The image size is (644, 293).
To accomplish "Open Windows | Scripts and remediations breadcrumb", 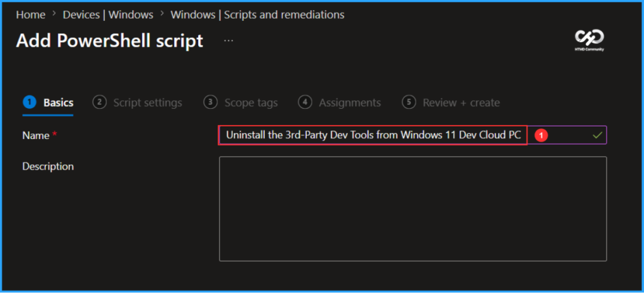I will tap(257, 14).
